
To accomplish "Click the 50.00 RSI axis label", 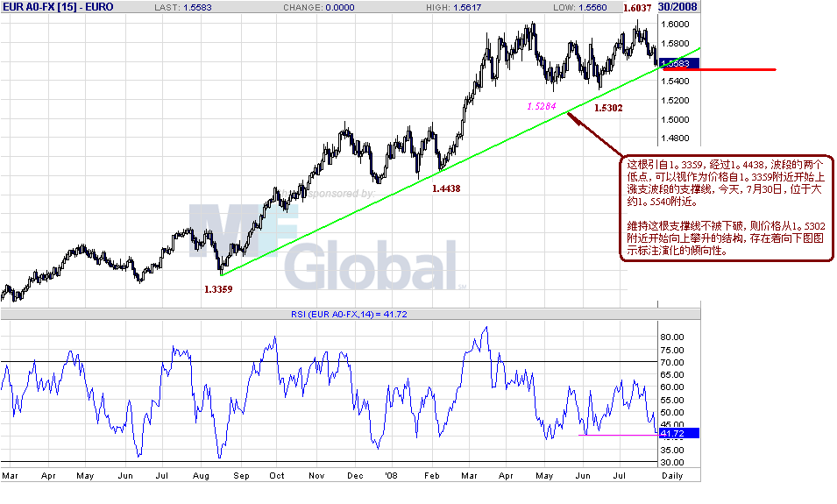I will click(x=672, y=412).
